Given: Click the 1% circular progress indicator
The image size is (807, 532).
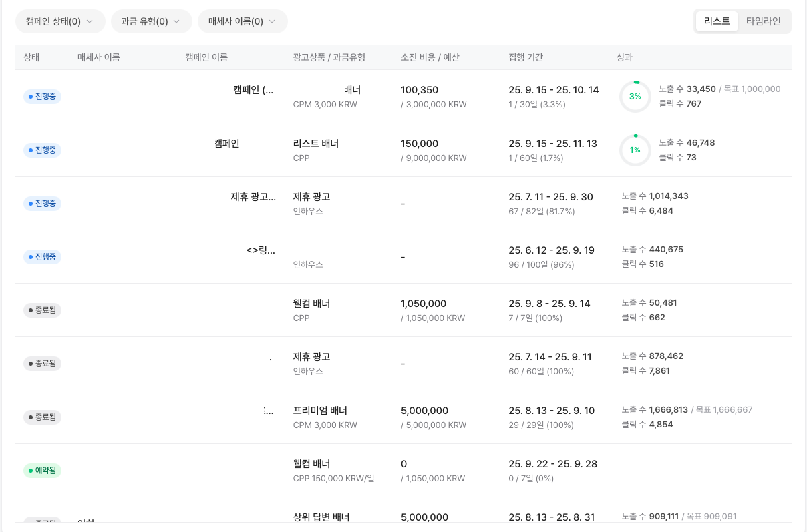Looking at the screenshot, I should [x=635, y=150].
